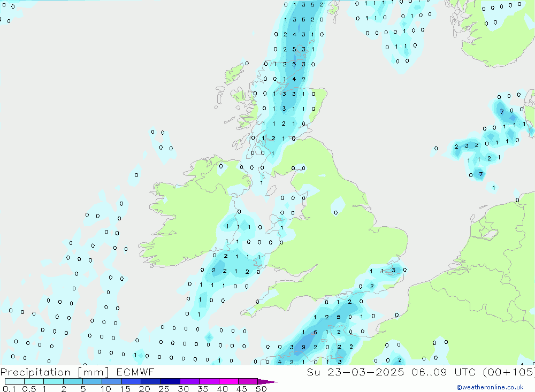This screenshot has width=535, height=392.
Task: Click the legend label '25'
Action: (164, 389)
